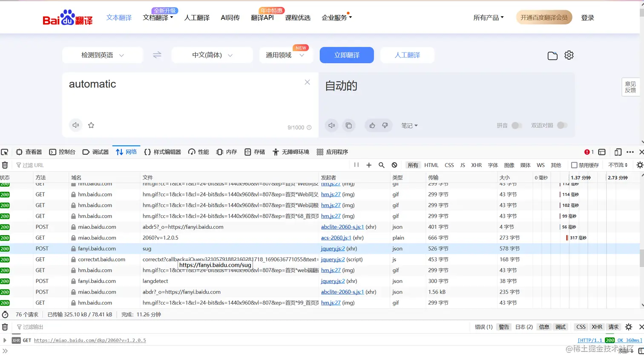Open the 意见反馈 feedback widget

click(x=630, y=87)
